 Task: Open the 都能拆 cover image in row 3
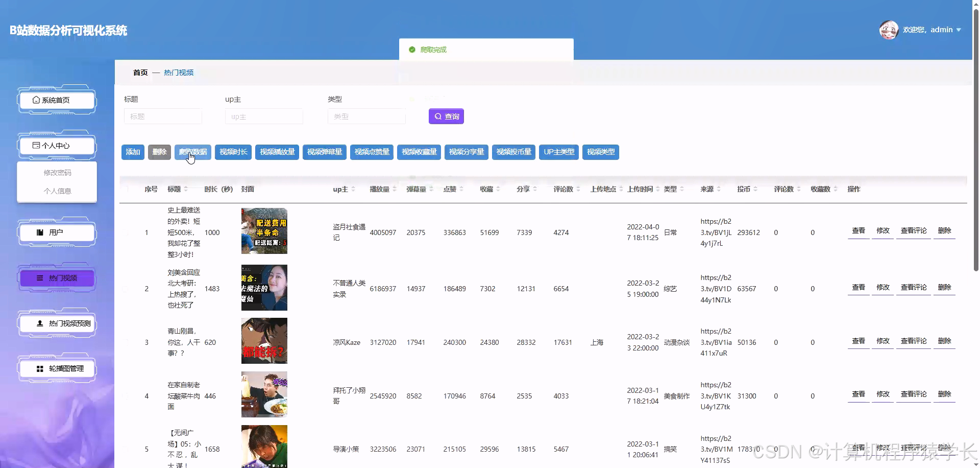(264, 341)
